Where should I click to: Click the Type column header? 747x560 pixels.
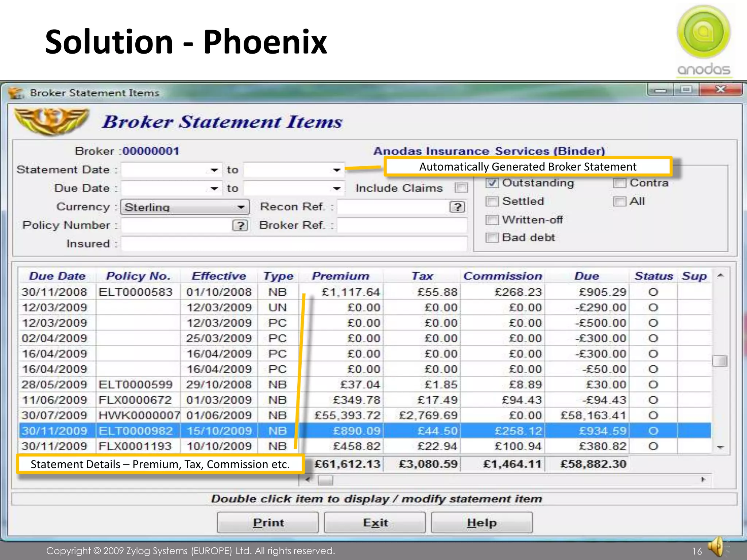click(278, 276)
